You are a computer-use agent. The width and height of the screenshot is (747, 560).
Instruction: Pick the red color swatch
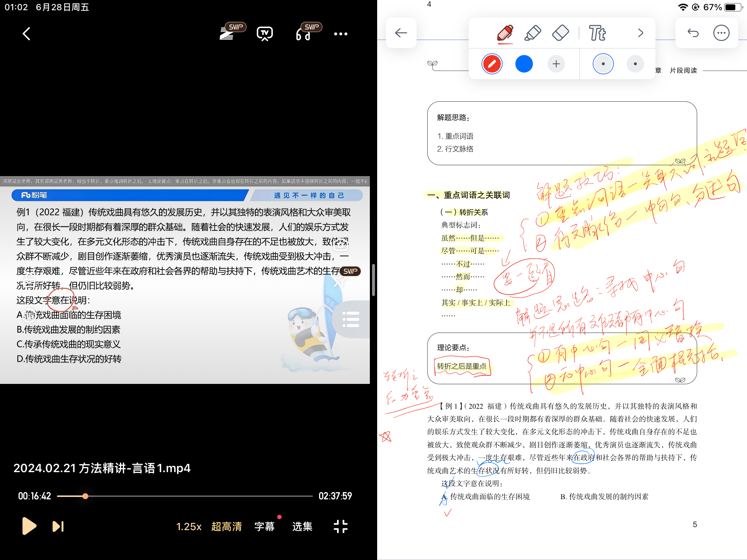tap(492, 64)
